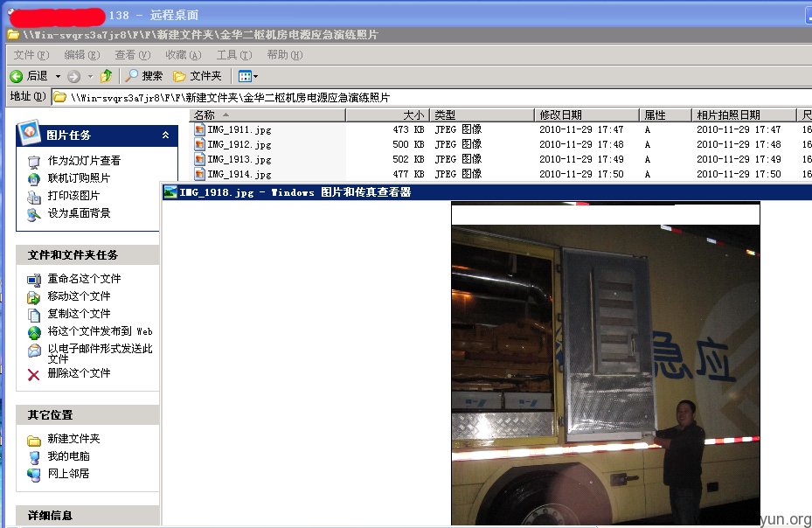Select file IMG_1911.jpg
Viewport: 812px width, 528px height.
239,129
